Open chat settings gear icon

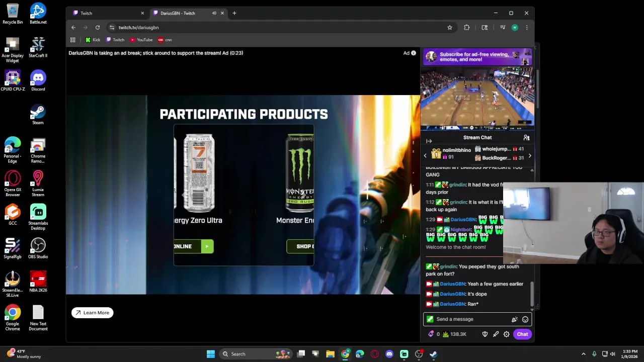[507, 334]
